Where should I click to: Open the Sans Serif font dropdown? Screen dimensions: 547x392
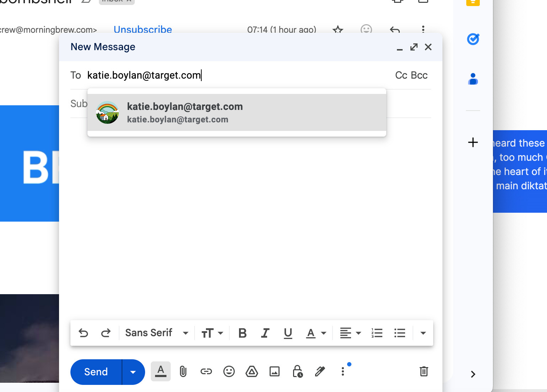(x=157, y=333)
